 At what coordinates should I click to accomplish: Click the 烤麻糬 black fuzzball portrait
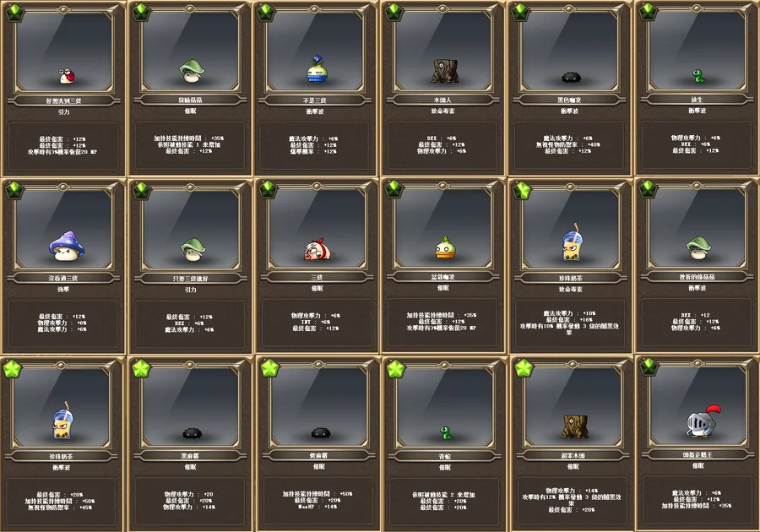pos(318,406)
